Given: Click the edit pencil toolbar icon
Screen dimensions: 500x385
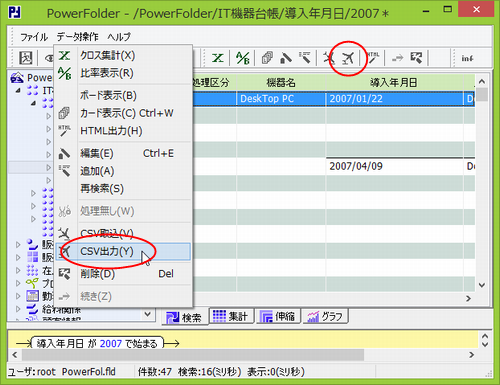Looking at the screenshot, I should [286, 58].
